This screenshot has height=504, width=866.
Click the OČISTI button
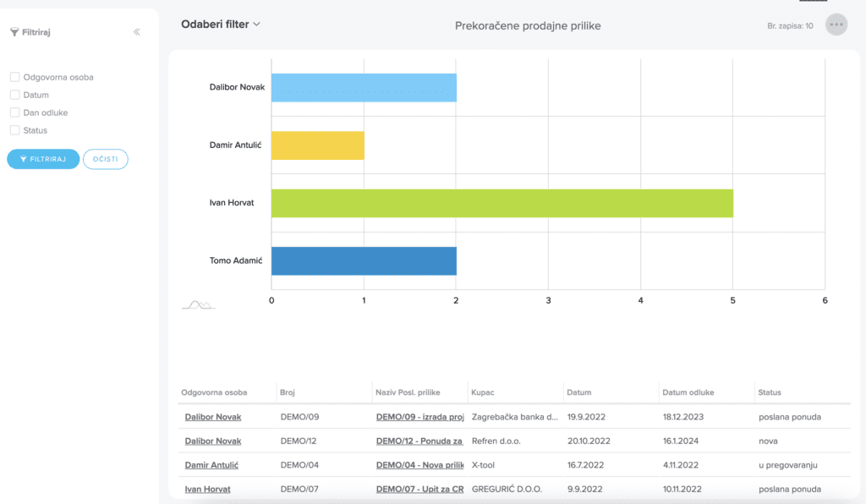click(x=106, y=159)
